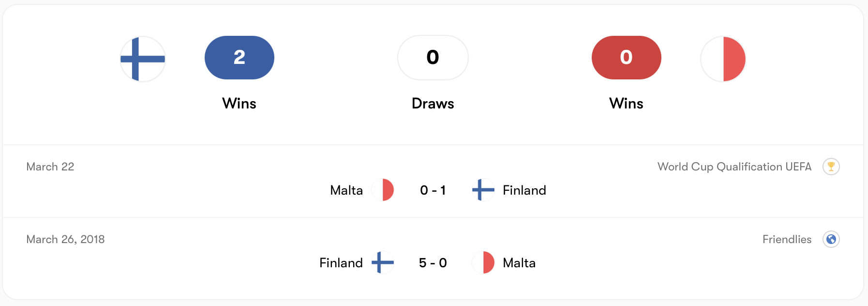Click Finland flag in the 5 - 0 match

click(x=383, y=262)
